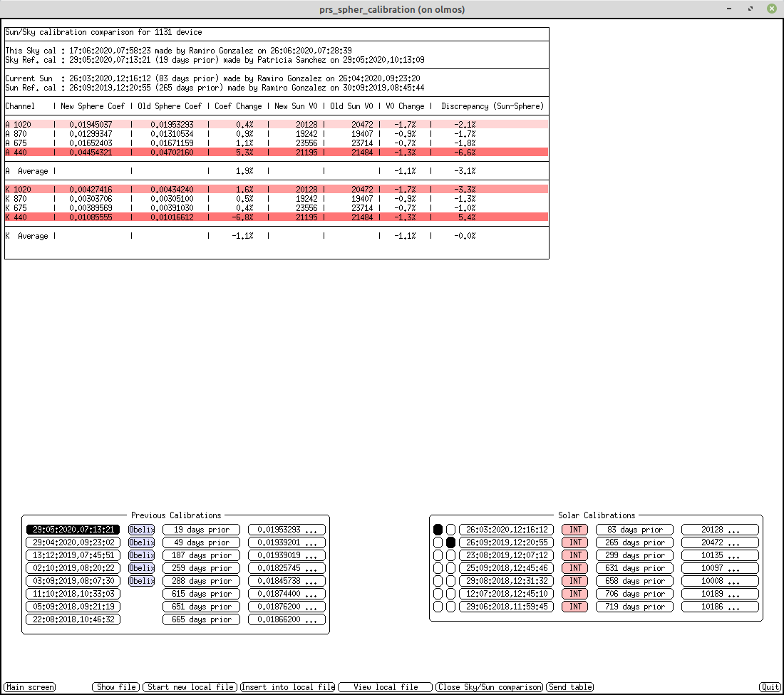Open solar V0 value 10186 ...
This screenshot has height=695, width=784.
pos(721,607)
